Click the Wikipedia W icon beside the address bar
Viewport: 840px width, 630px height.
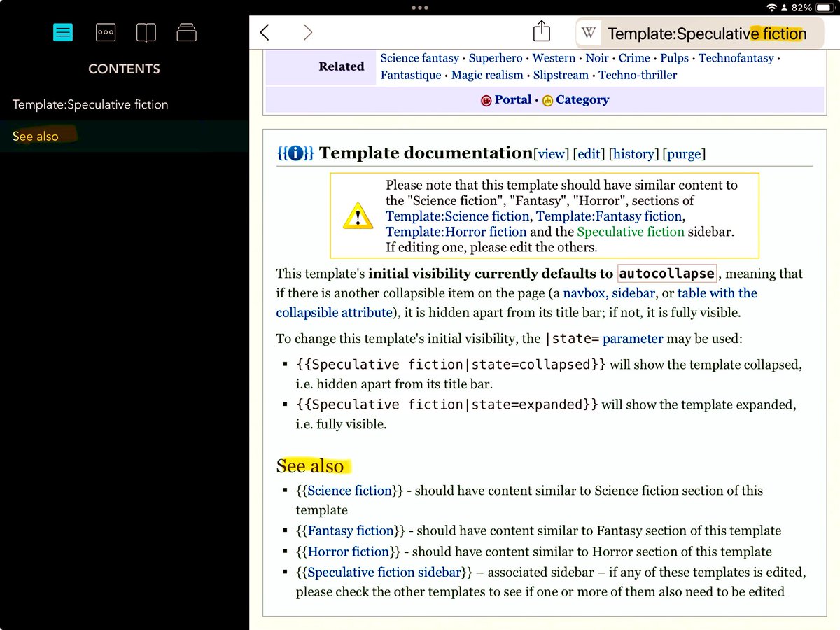(589, 32)
